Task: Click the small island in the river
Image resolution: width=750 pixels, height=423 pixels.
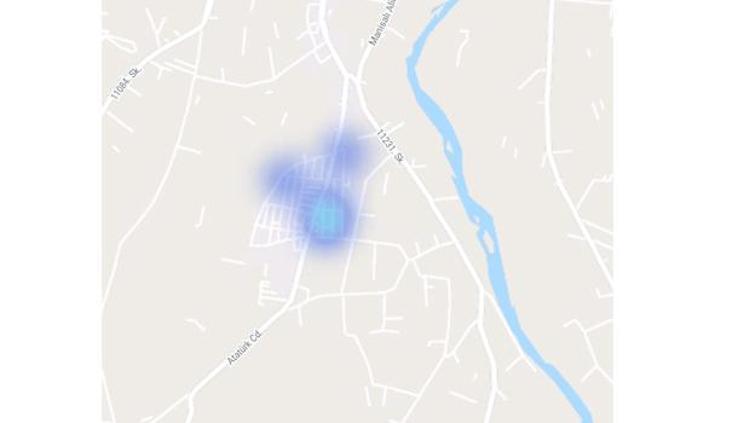Action: click(488, 239)
